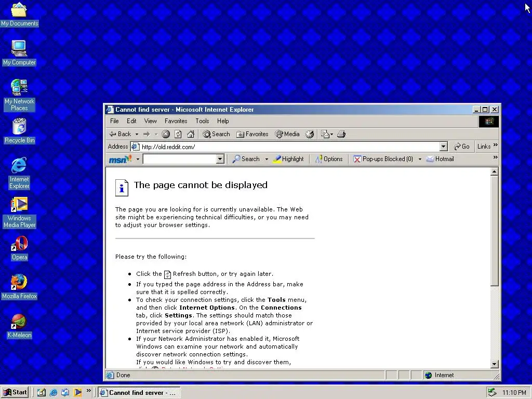Select the My Computer desktop icon

click(19, 52)
